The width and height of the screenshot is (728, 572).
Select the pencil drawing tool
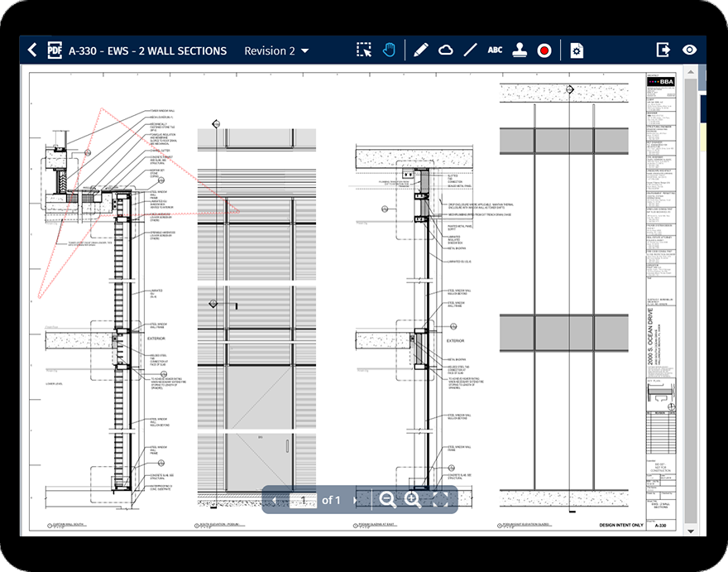click(419, 50)
